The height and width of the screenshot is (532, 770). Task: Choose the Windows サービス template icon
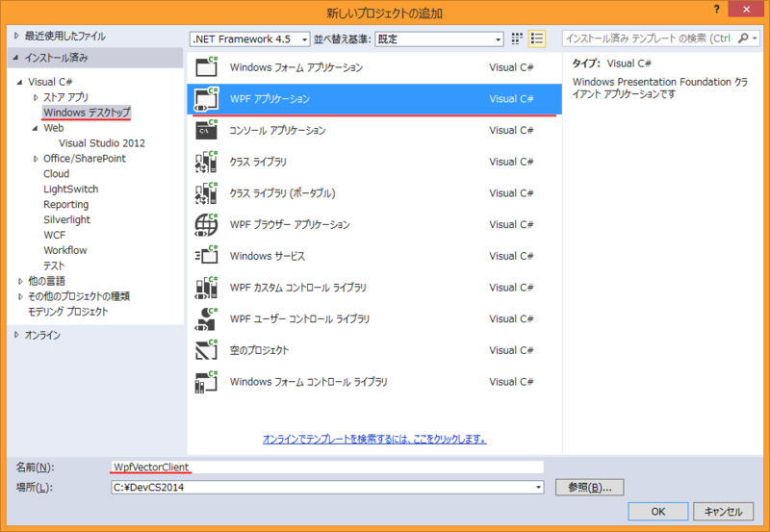click(x=206, y=256)
